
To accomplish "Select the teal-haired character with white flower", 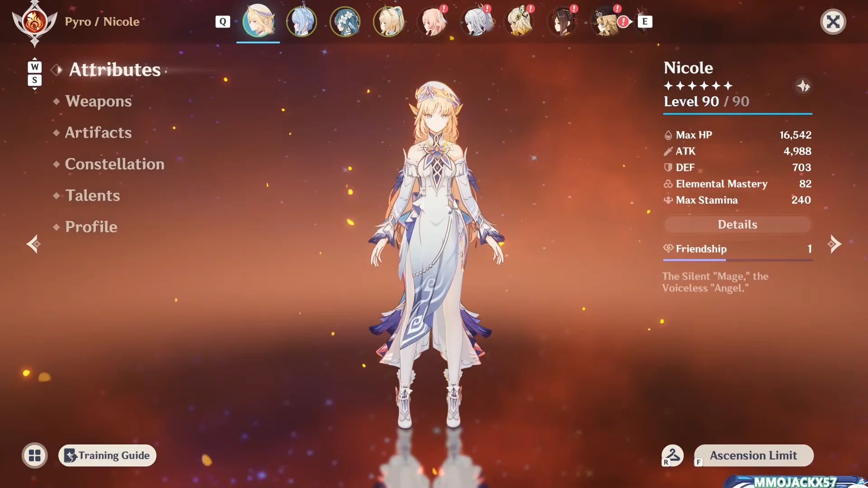I will (x=345, y=21).
